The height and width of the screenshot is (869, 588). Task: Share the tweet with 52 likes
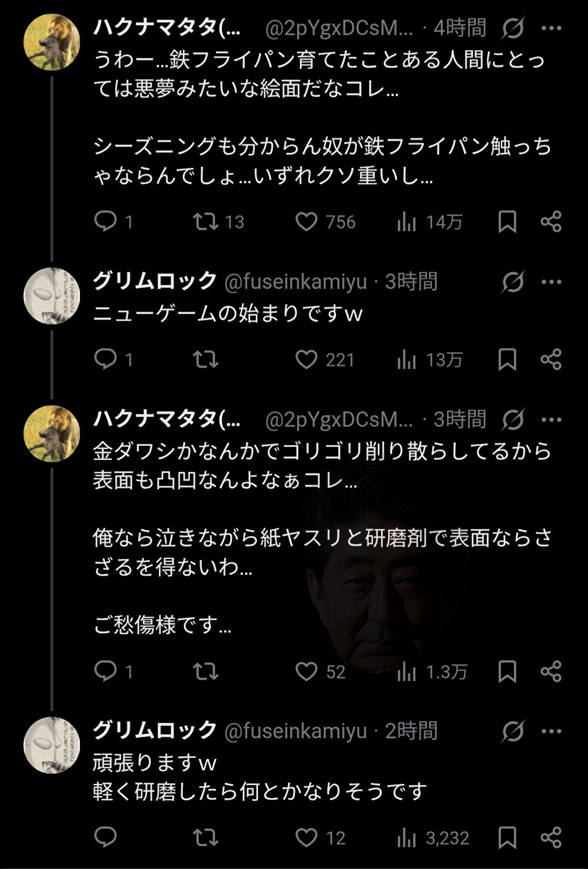click(x=551, y=671)
